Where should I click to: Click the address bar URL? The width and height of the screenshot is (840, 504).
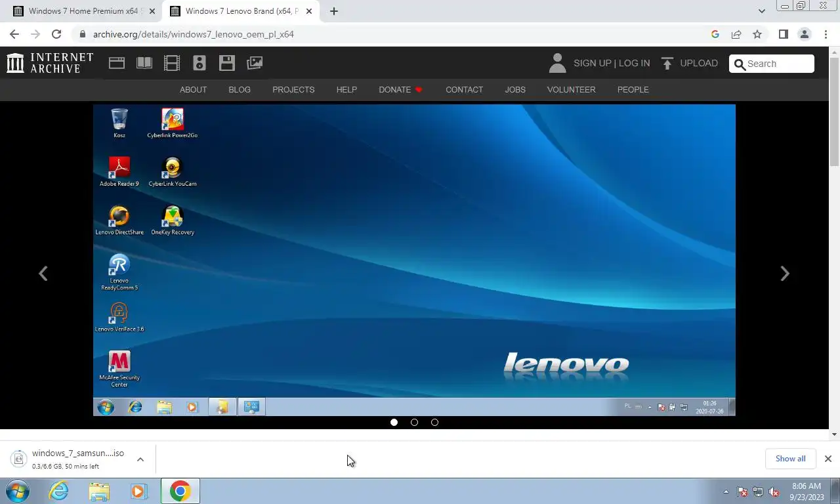tap(194, 34)
